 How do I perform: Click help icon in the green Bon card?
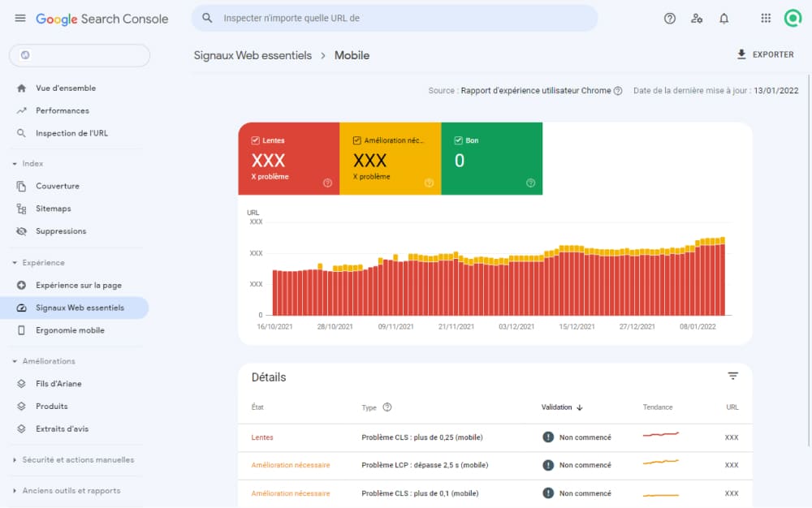[x=530, y=183]
